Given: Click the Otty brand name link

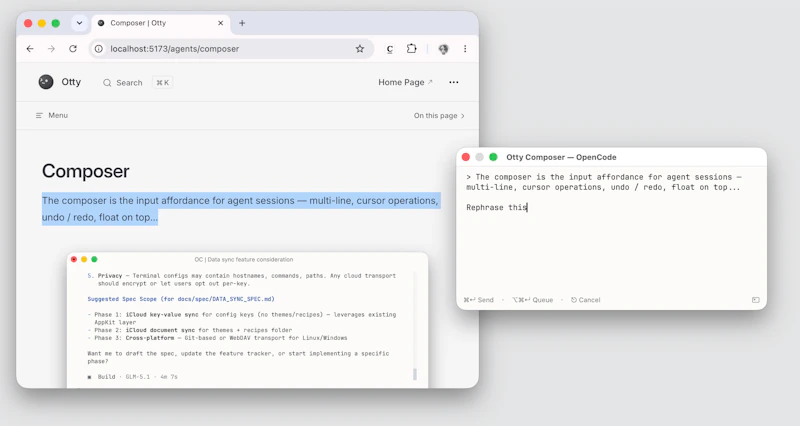Looking at the screenshot, I should (71, 82).
